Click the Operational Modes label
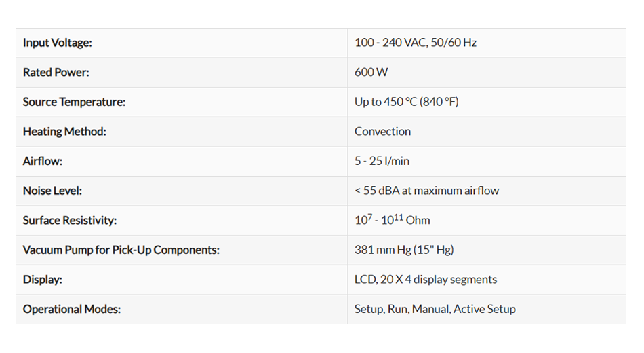The width and height of the screenshot is (644, 353). pyautogui.click(x=72, y=309)
